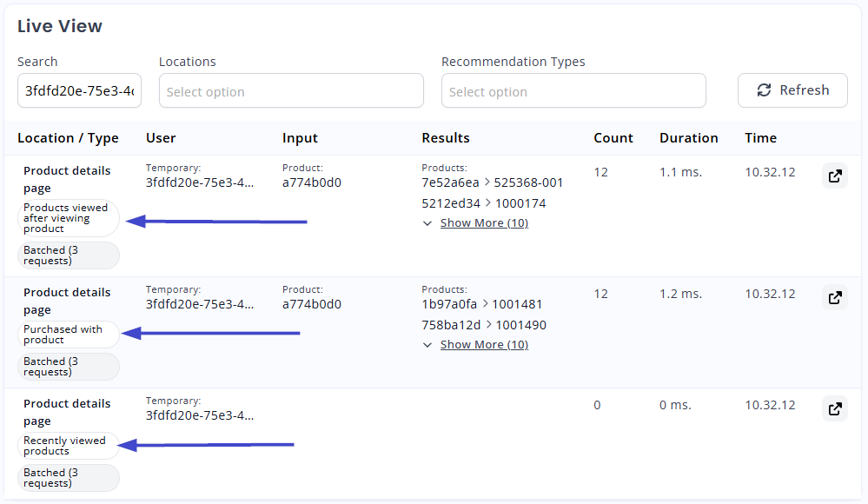Click the Location / Type column header

68,138
